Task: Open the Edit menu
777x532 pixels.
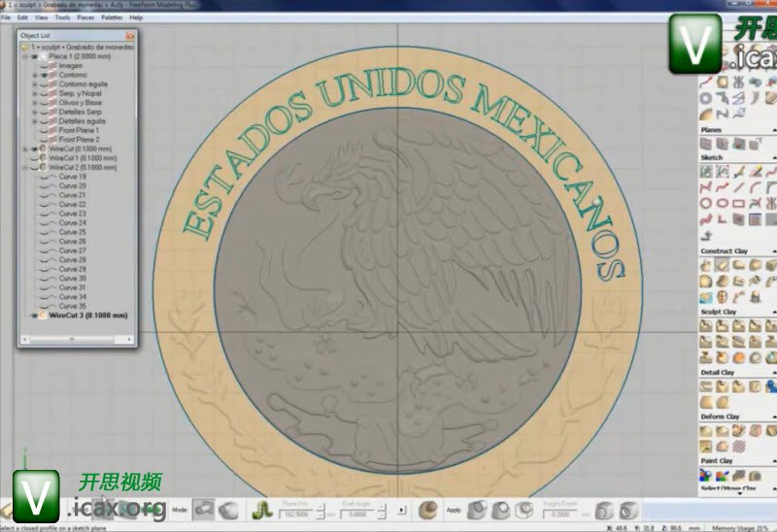Action: pos(22,17)
